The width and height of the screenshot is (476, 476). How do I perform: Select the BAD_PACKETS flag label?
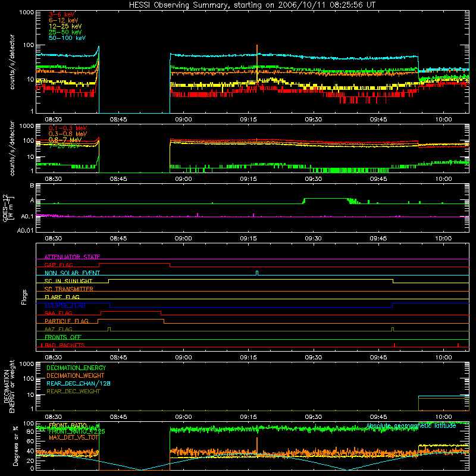coord(65,345)
